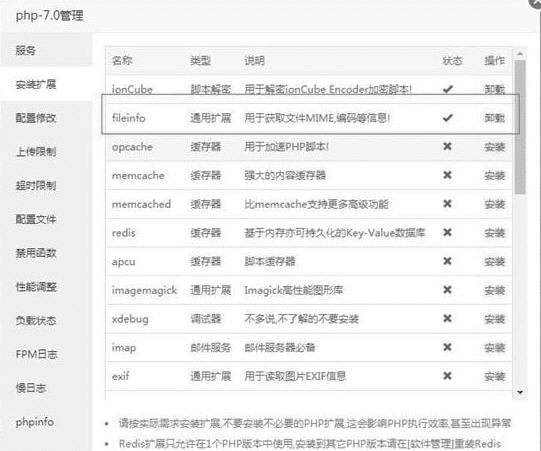Click xdebug not-installed X status icon

[x=447, y=318]
